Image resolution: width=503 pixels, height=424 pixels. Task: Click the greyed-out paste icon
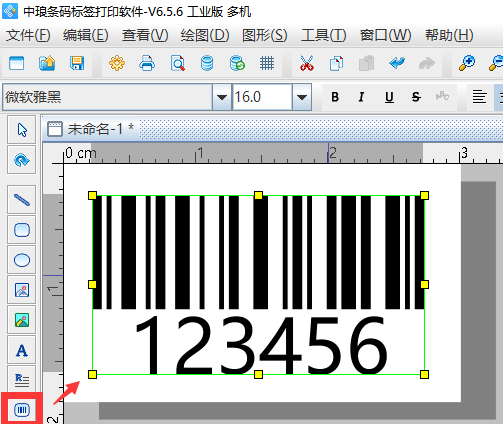[x=366, y=64]
